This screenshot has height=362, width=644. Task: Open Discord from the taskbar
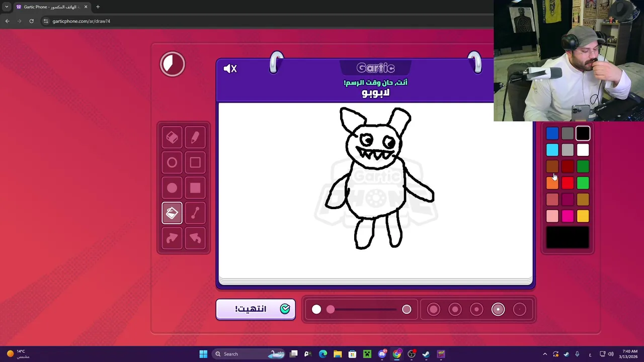pyautogui.click(x=382, y=354)
